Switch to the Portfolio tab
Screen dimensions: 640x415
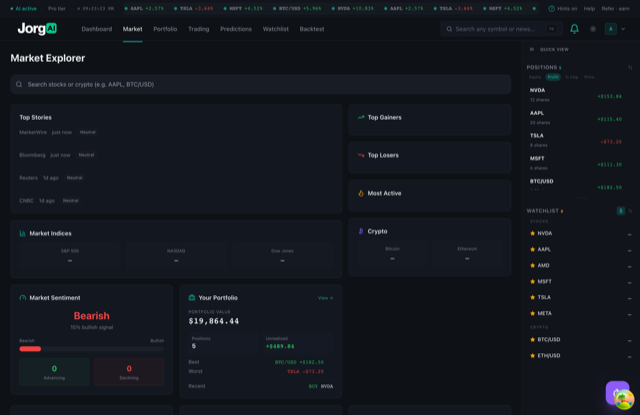(165, 29)
